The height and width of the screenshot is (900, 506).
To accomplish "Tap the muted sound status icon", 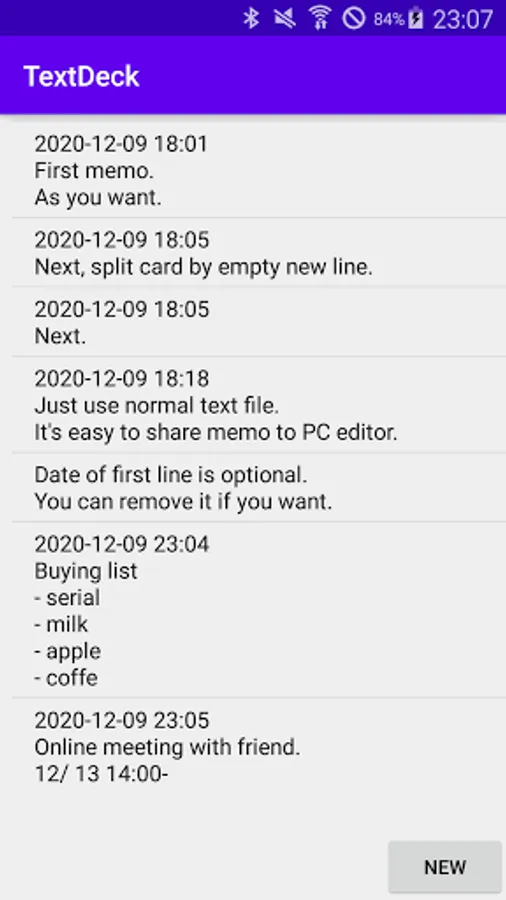I will pos(286,18).
